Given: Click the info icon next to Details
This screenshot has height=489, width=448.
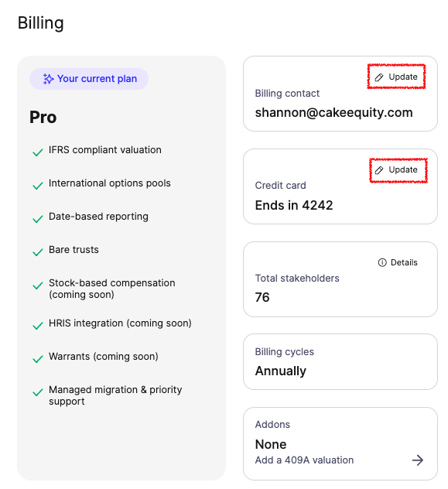Looking at the screenshot, I should tap(382, 262).
